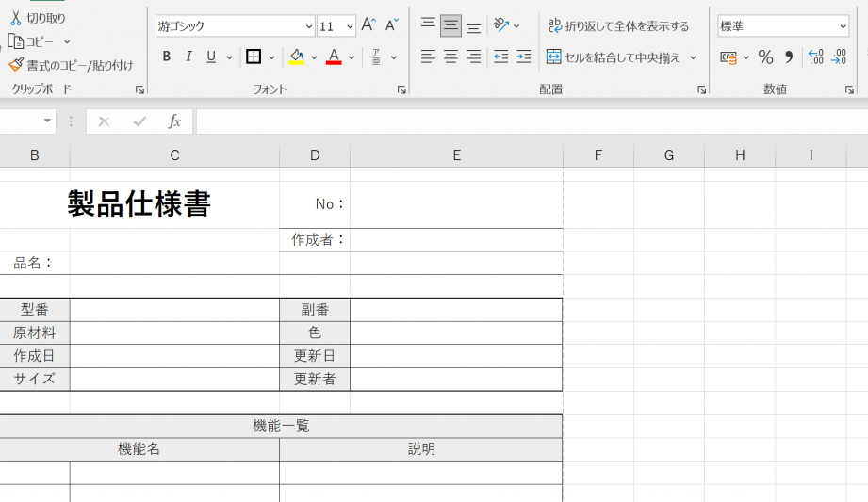Align text right horizontally
The width and height of the screenshot is (868, 502).
(x=473, y=57)
